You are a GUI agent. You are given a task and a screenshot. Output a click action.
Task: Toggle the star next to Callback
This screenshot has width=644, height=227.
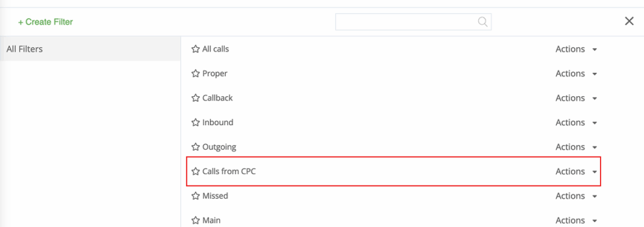(x=196, y=98)
